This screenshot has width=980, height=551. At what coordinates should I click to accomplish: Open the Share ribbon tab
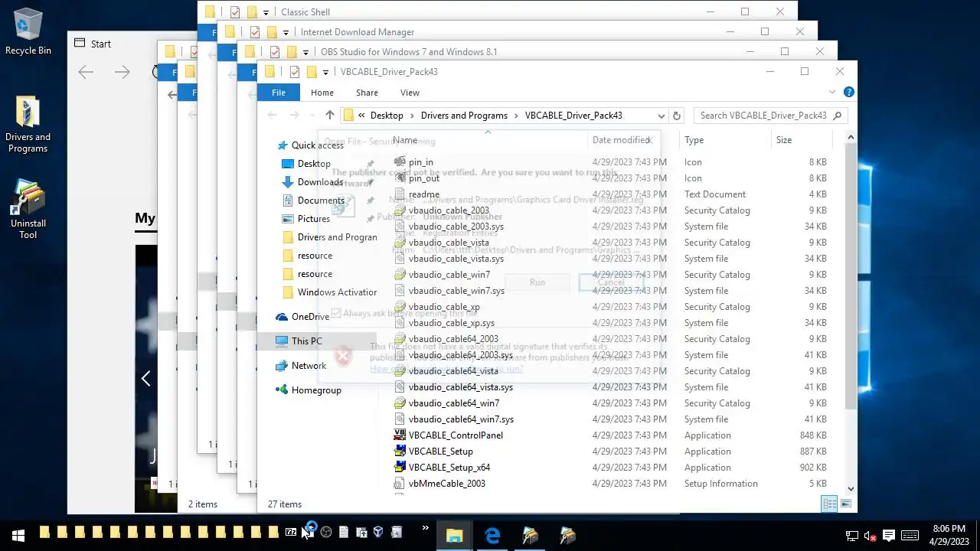[x=367, y=92]
